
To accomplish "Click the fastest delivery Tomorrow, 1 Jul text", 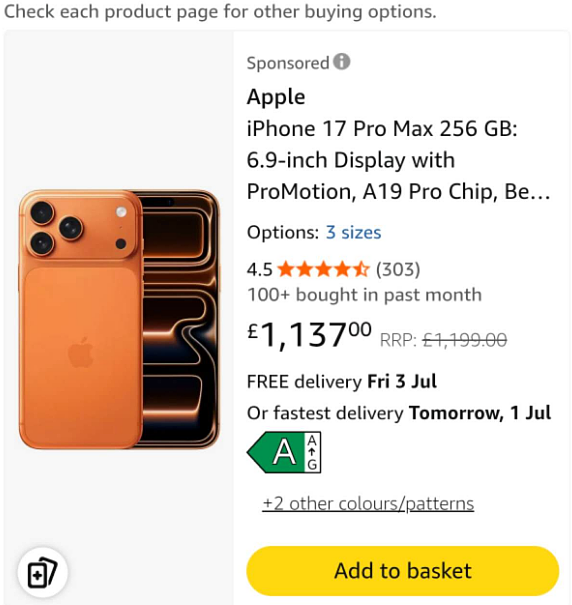I will point(399,413).
